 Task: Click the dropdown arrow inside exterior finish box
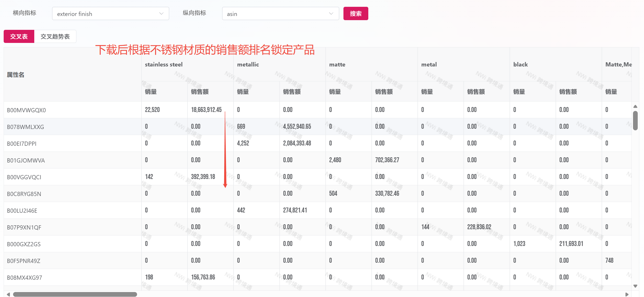pos(161,13)
